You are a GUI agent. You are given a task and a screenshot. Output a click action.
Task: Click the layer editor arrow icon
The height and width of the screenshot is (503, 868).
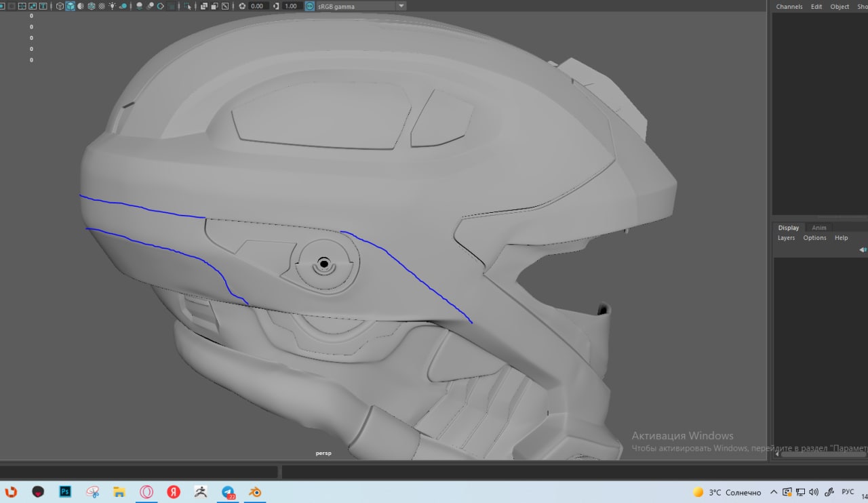[x=863, y=249]
